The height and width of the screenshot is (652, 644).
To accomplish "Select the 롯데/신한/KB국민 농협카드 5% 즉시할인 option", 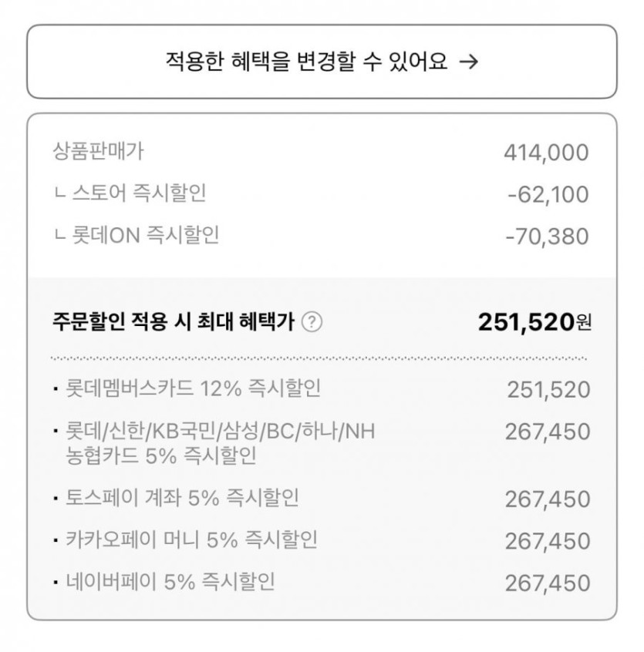I will click(x=220, y=443).
